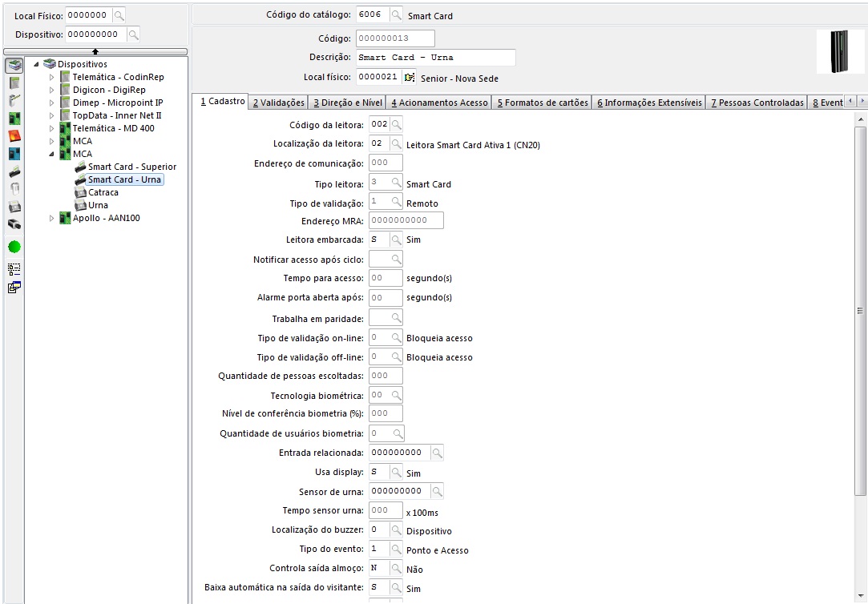Expand the Apollo - AAN100 tree node
The image size is (868, 604).
52,218
